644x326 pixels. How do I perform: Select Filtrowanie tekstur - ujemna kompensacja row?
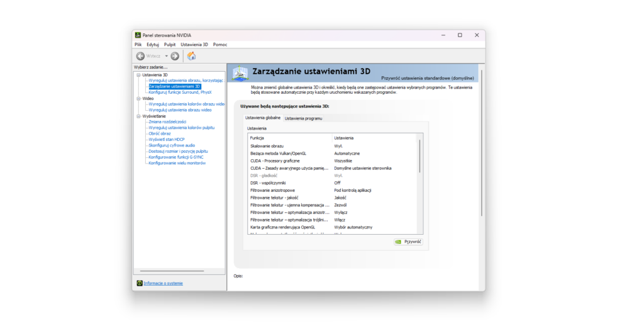coord(333,205)
